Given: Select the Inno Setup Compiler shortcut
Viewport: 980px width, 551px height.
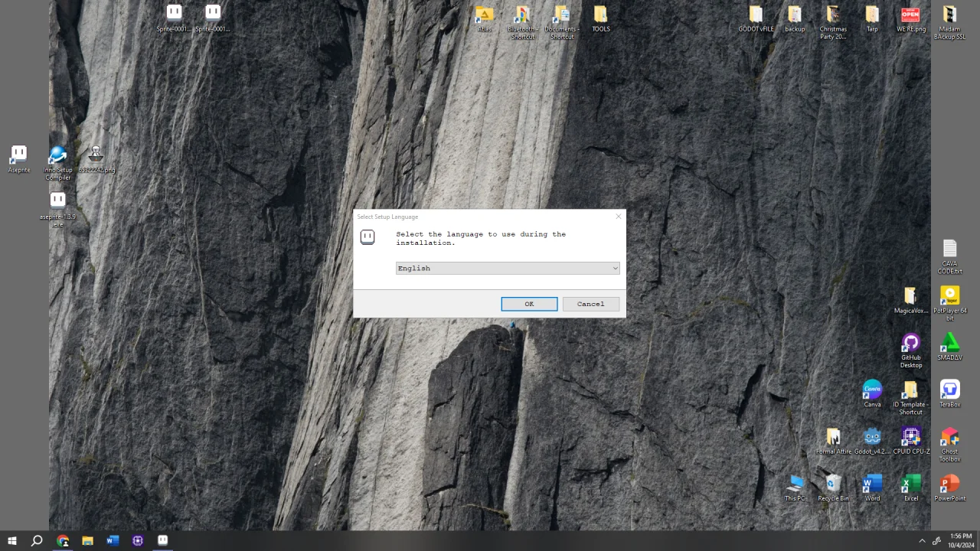Looking at the screenshot, I should (x=57, y=163).
